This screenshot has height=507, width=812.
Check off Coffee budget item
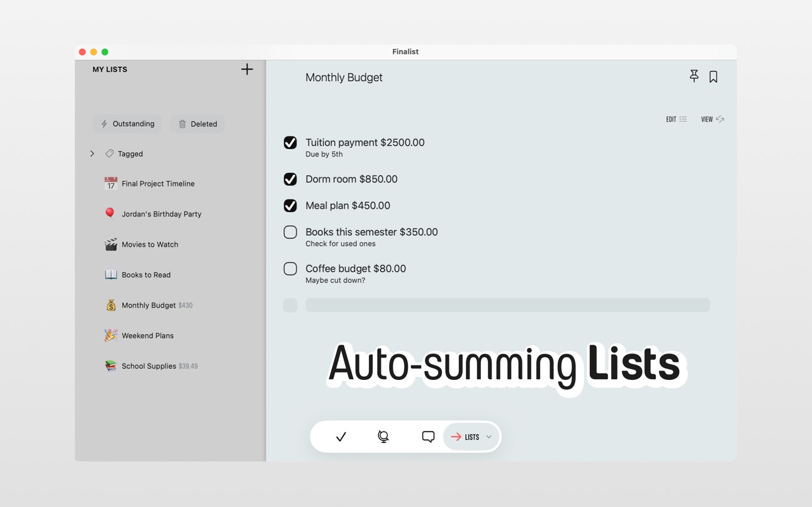click(x=290, y=269)
